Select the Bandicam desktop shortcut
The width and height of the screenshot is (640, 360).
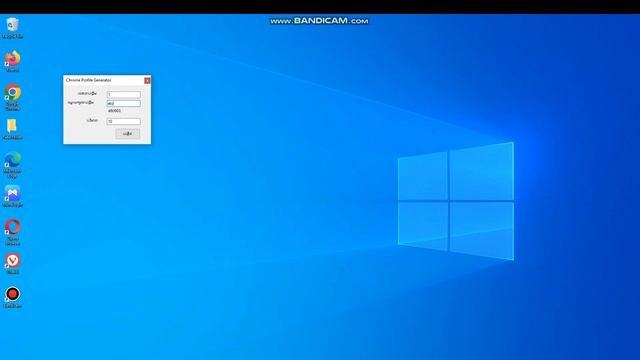pyautogui.click(x=13, y=298)
